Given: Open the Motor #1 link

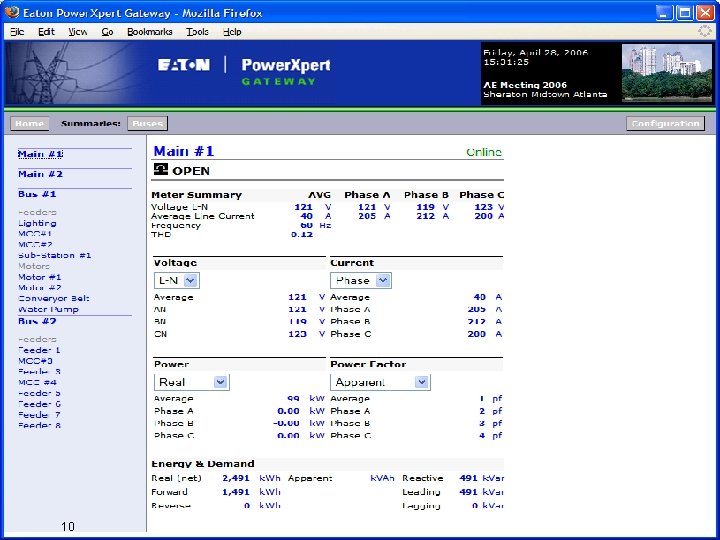Looking at the screenshot, I should point(39,277).
